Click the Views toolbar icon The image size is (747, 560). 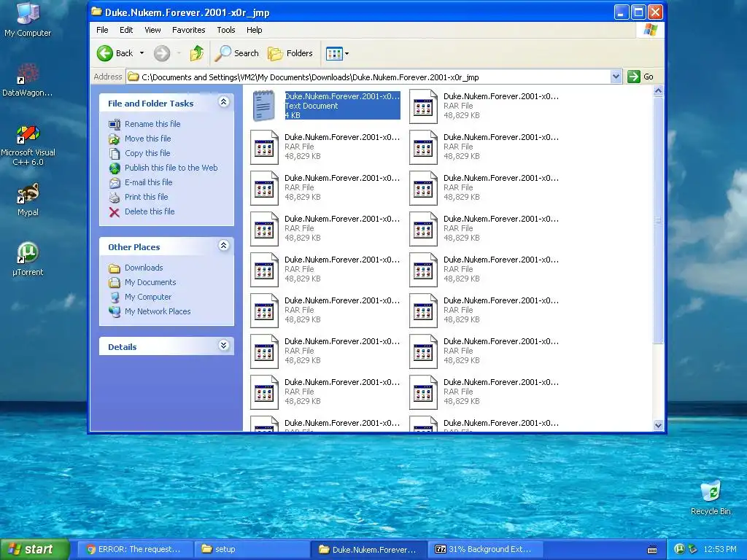pos(334,53)
